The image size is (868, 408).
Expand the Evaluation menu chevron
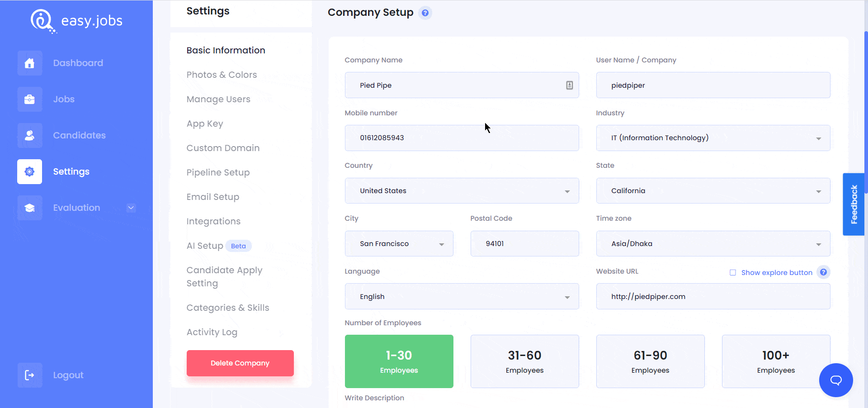click(x=131, y=208)
